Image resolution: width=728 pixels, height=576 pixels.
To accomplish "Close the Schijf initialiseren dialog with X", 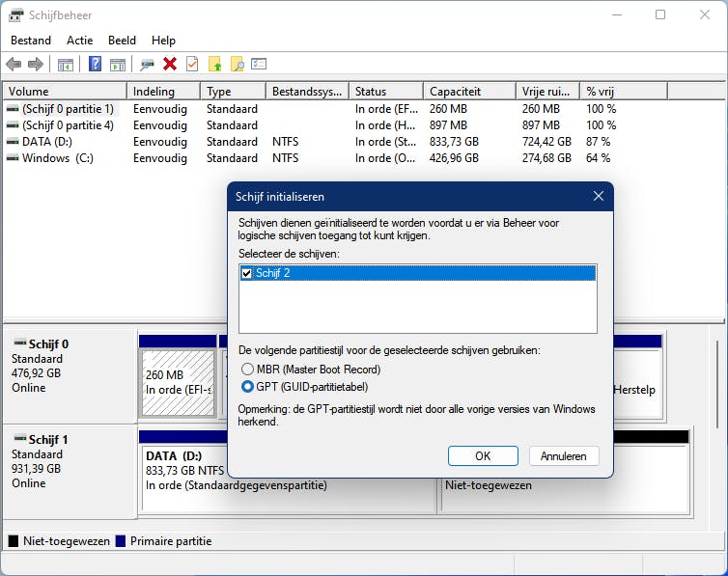I will point(599,196).
